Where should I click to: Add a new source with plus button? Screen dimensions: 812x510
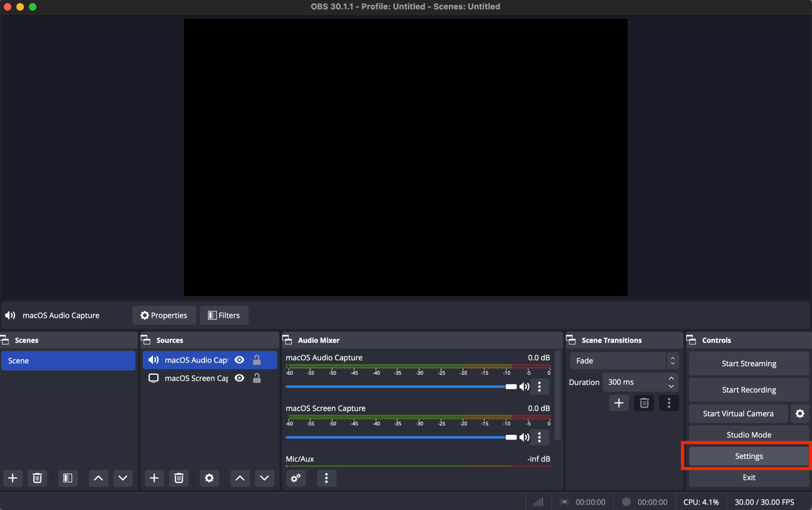[154, 478]
